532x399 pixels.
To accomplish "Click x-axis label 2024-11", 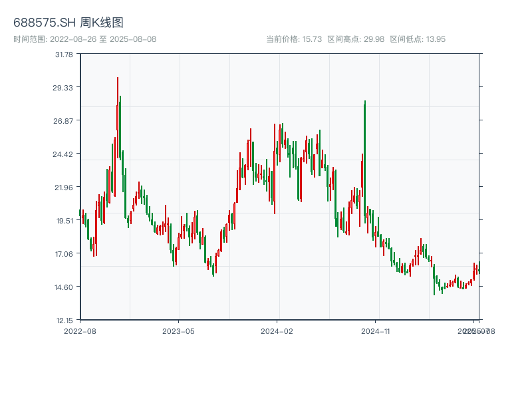I will tap(375, 331).
